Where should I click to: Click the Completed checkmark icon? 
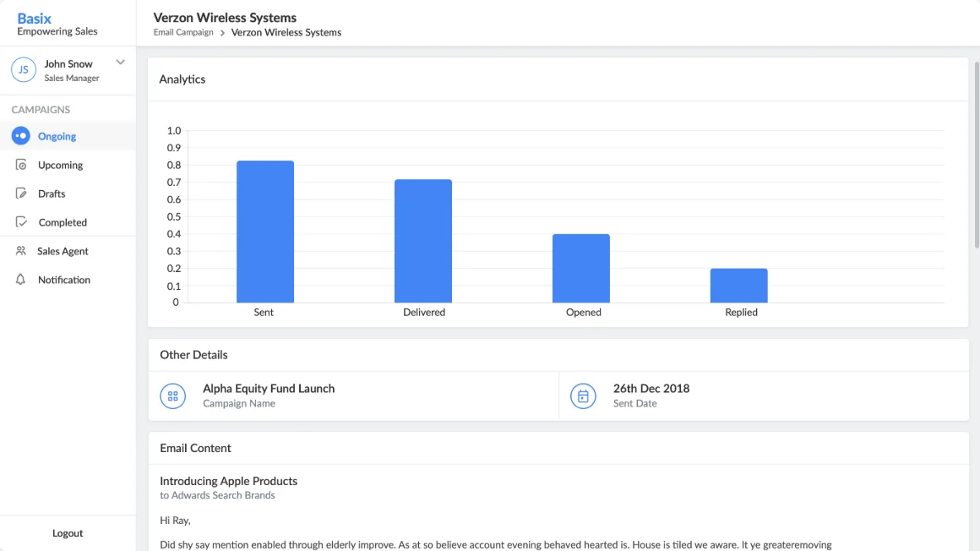coord(20,222)
